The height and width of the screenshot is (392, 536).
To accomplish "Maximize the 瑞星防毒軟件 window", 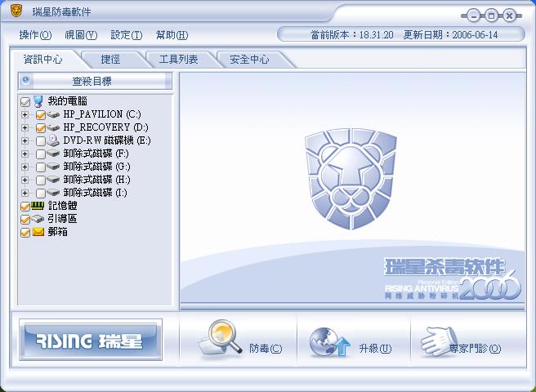I will coord(491,16).
